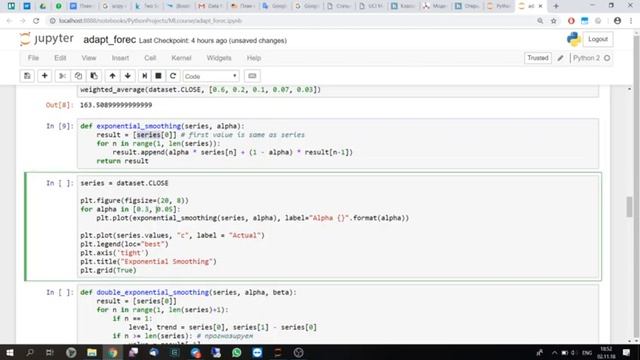Click the Logout button
The width and height of the screenshot is (640, 360).
tap(598, 39)
